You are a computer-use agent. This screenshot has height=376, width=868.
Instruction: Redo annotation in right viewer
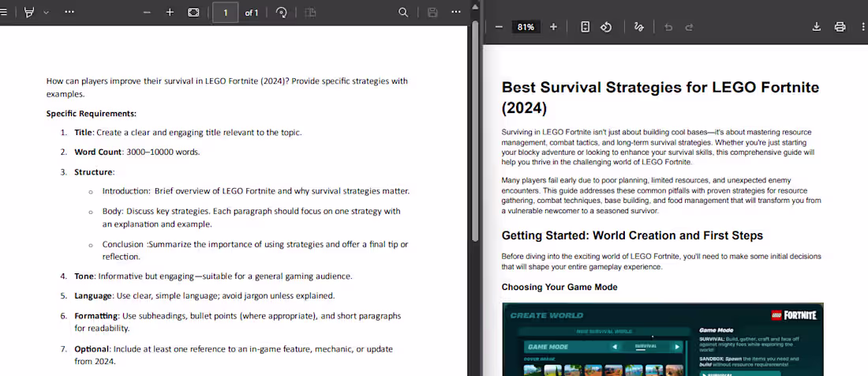click(689, 27)
